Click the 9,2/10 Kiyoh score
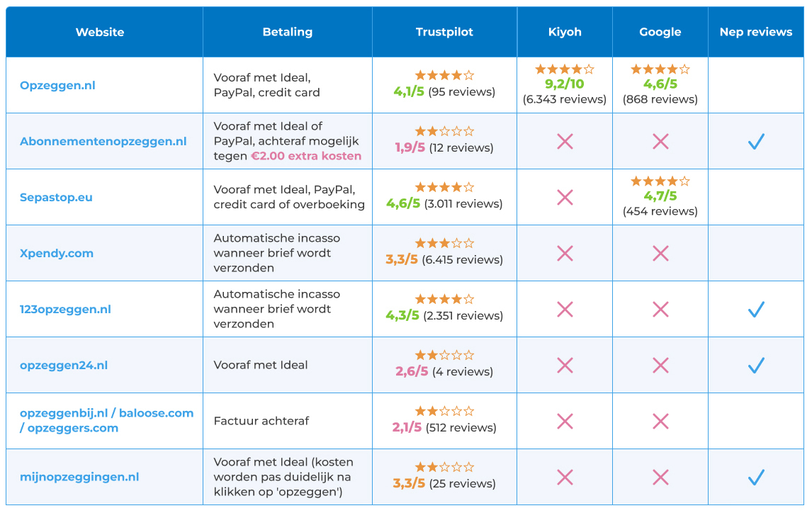This screenshot has height=513, width=812. [565, 84]
